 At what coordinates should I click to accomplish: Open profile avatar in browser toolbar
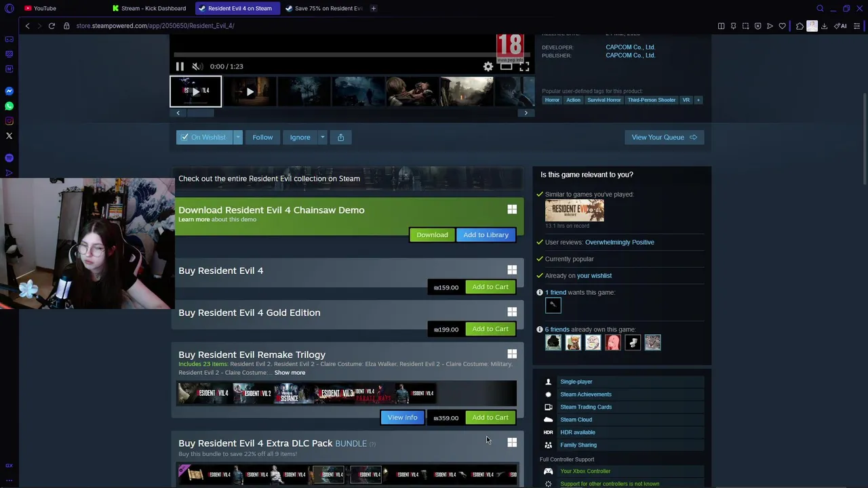coord(812,26)
